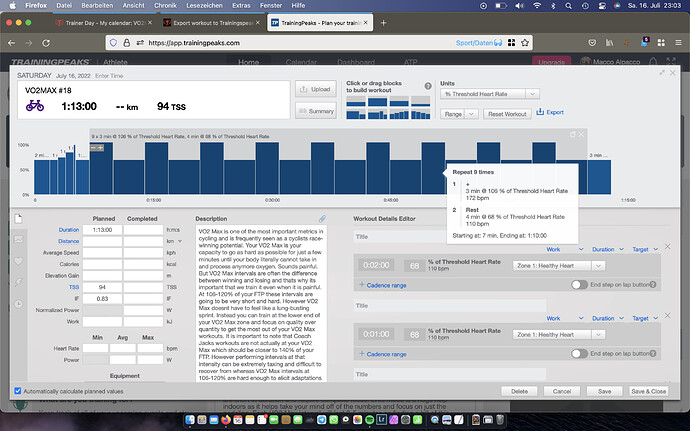Open macOS Spotlight search
Screen dimensions: 690x431
tap(569, 6)
